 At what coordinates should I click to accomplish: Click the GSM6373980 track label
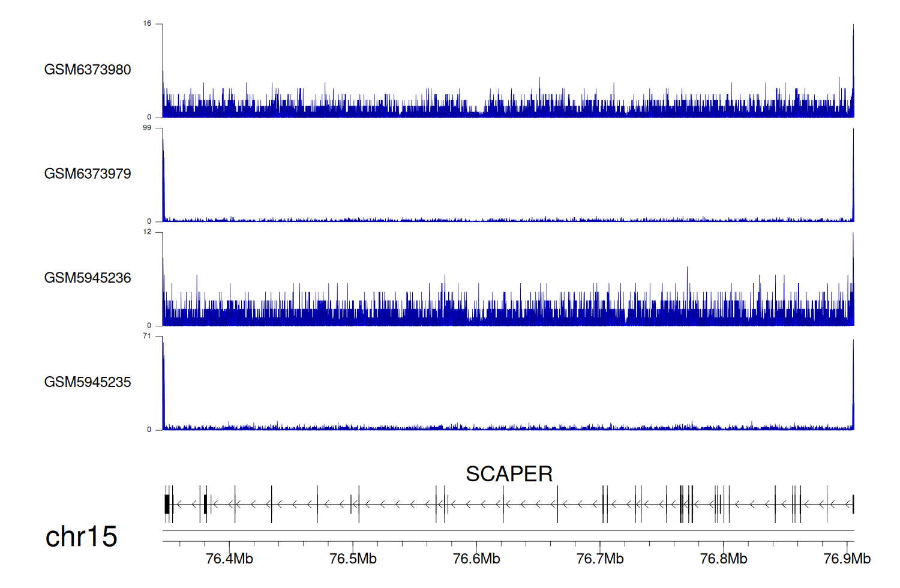click(x=88, y=70)
